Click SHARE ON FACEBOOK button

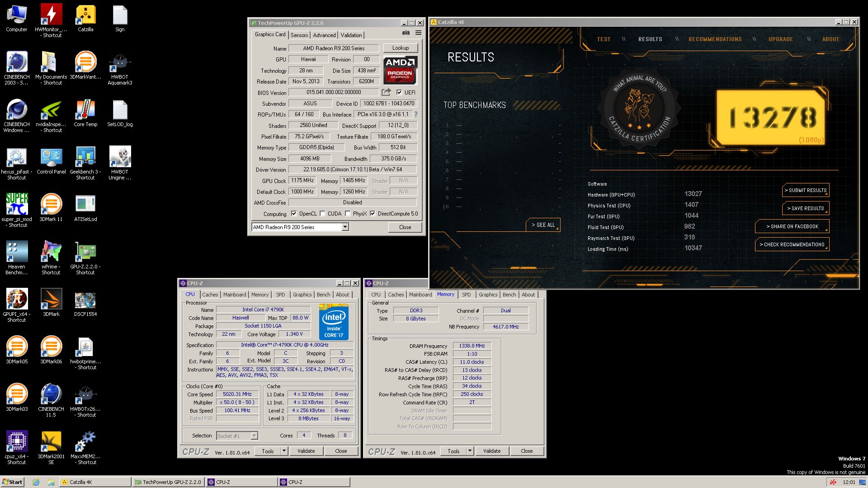click(792, 226)
